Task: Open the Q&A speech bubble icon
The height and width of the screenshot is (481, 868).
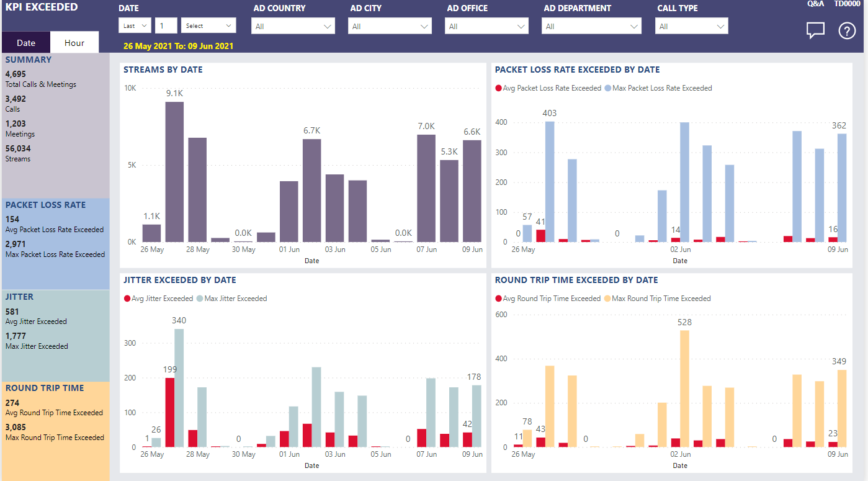Action: [815, 30]
